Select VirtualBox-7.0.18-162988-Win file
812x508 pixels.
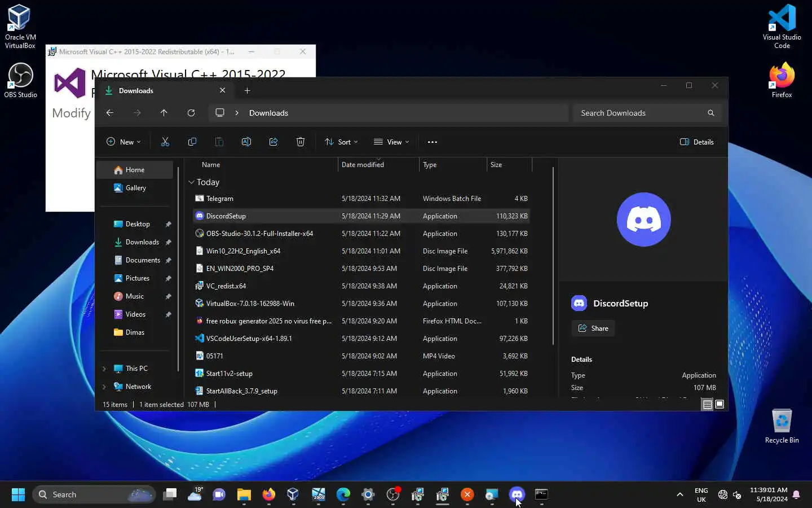[x=361, y=304]
